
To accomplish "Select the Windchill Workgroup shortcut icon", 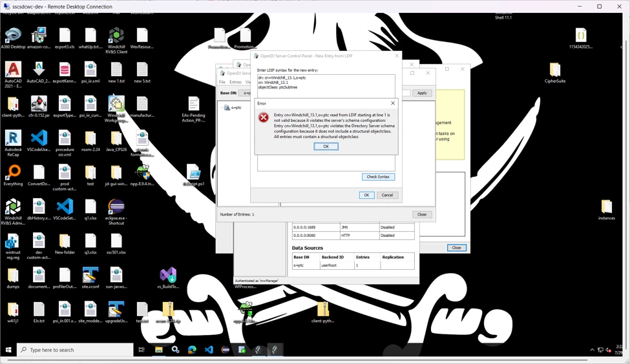I will tap(116, 109).
